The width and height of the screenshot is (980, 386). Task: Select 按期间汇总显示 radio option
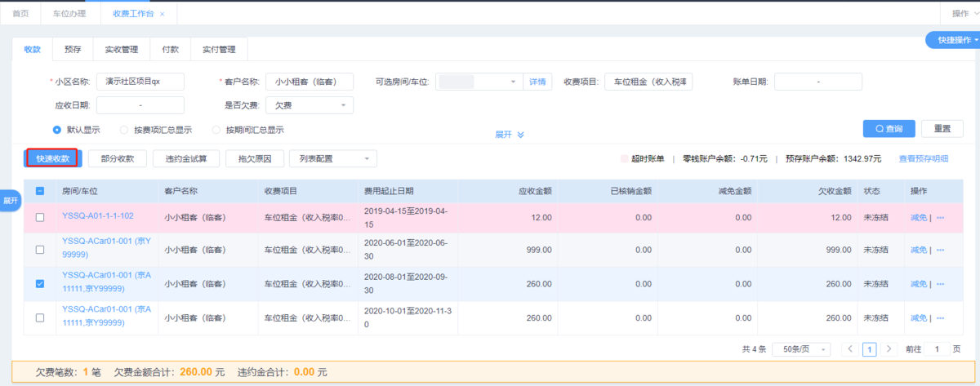(216, 130)
